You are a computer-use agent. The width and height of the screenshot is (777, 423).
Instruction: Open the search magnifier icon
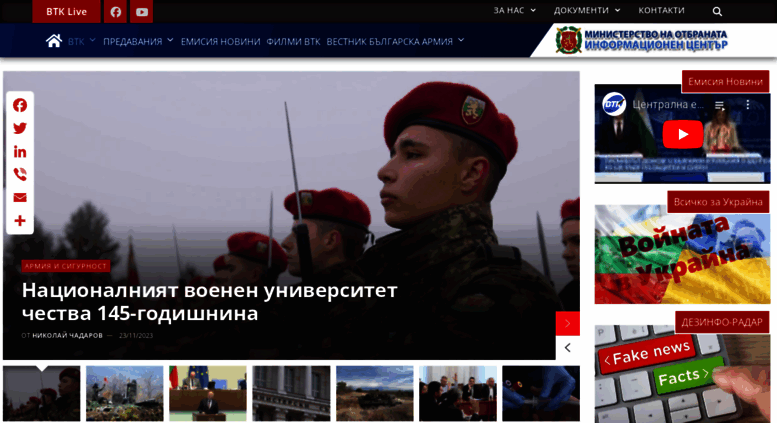point(717,11)
